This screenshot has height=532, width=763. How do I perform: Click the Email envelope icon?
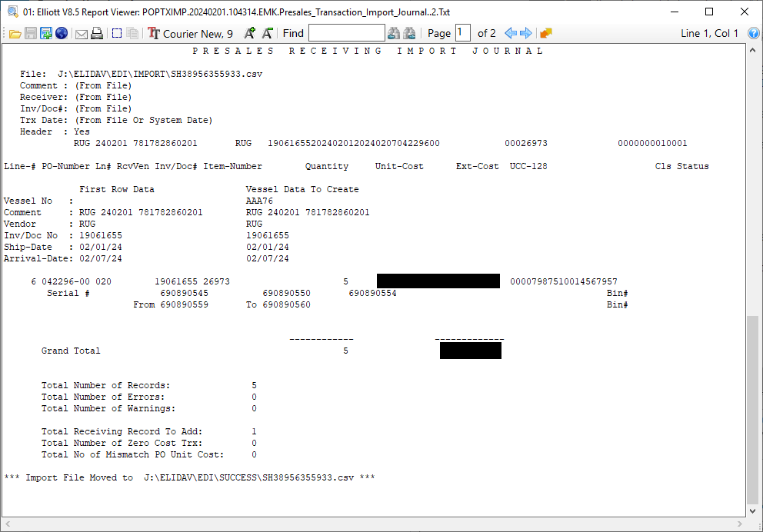tap(81, 33)
